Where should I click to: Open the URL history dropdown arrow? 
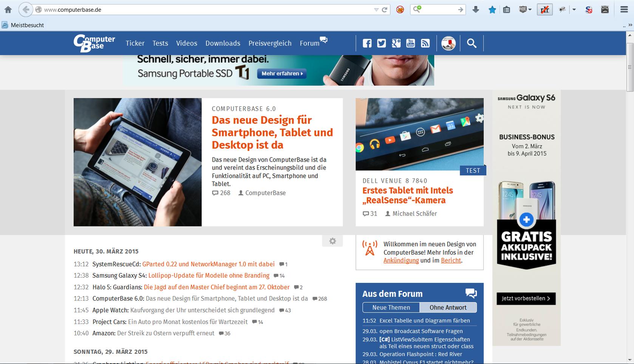pos(376,10)
